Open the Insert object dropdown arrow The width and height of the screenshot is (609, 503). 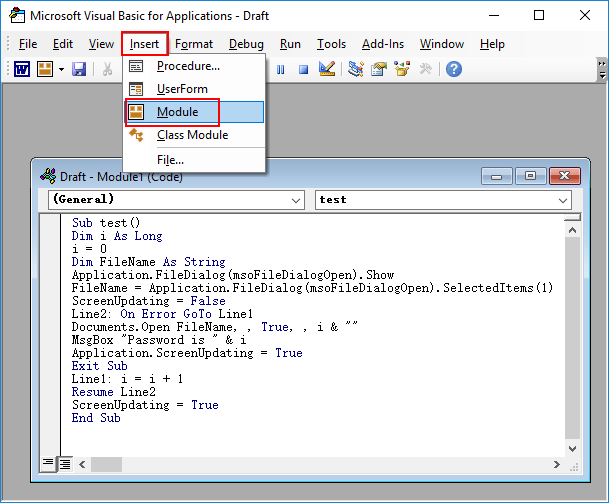click(61, 70)
